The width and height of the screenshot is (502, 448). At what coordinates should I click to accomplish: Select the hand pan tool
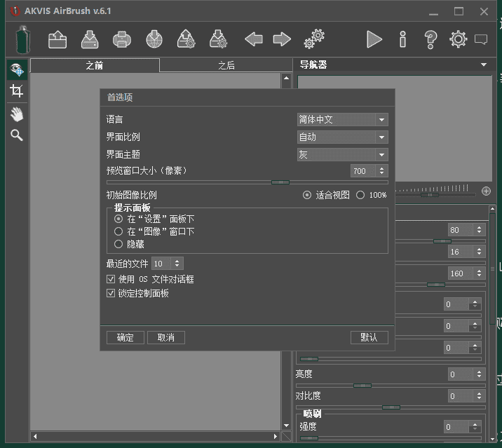[17, 114]
